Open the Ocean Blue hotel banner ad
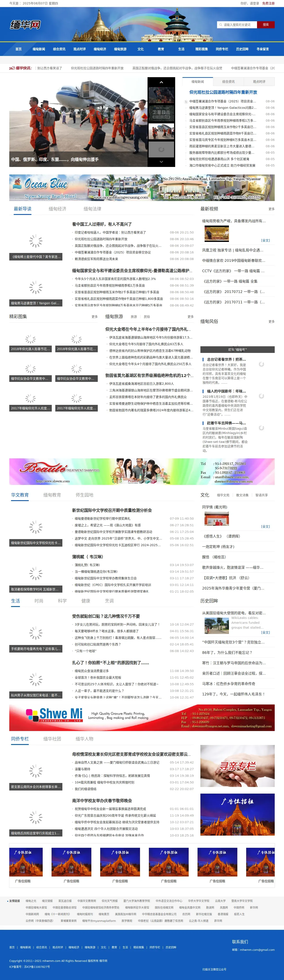This screenshot has height=980, width=284. pyautogui.click(x=142, y=188)
